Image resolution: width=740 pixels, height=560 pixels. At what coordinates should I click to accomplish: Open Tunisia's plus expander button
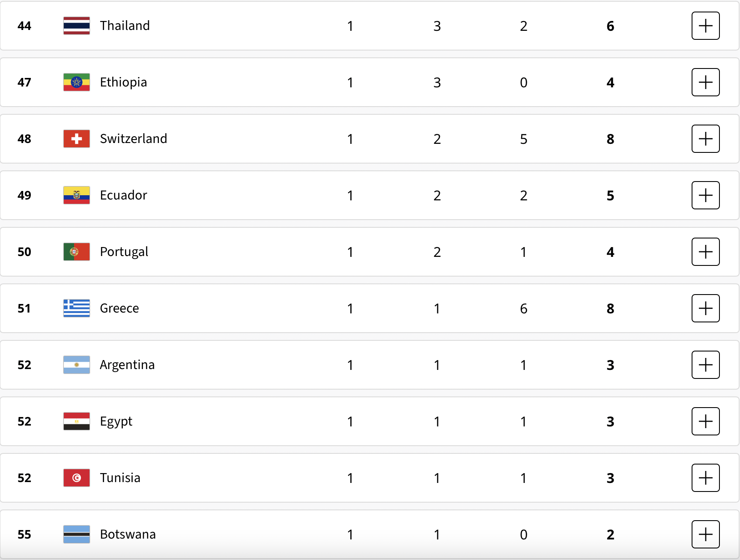click(705, 478)
